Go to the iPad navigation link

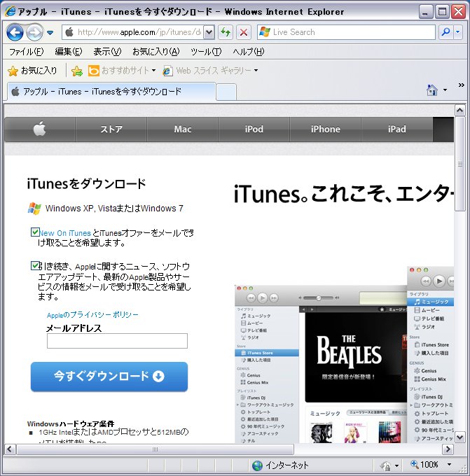click(x=396, y=129)
